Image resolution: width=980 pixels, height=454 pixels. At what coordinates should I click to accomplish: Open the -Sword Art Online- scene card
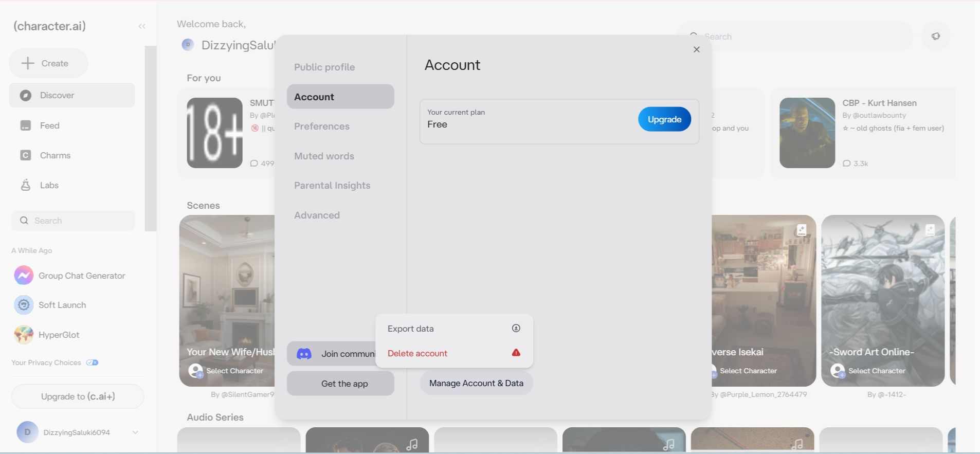pos(883,301)
